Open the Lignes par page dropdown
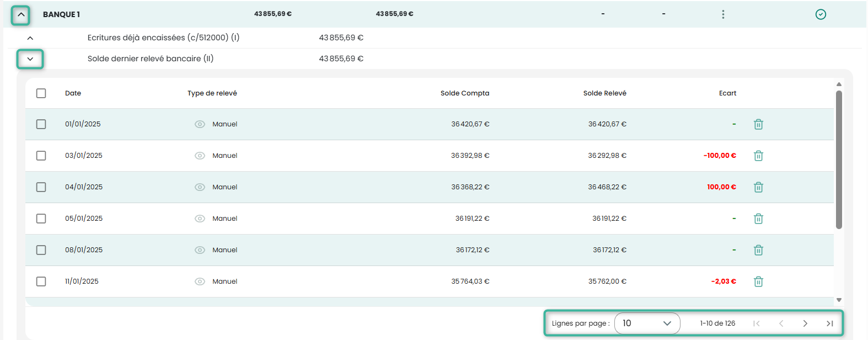Viewport: 868px width, 340px height. 647,323
